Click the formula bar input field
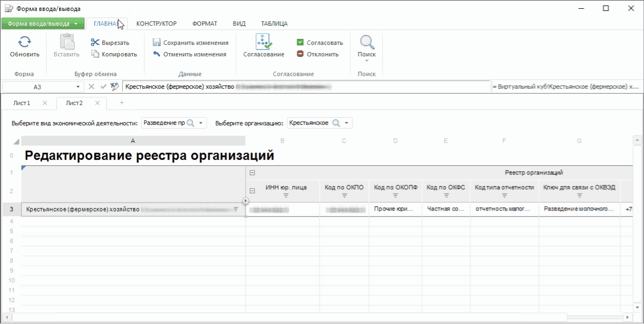 coord(306,86)
